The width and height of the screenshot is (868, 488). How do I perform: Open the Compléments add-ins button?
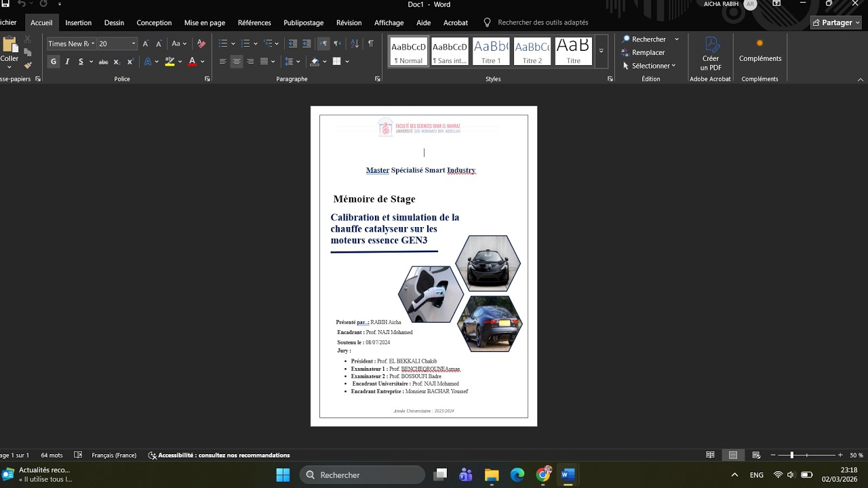760,50
